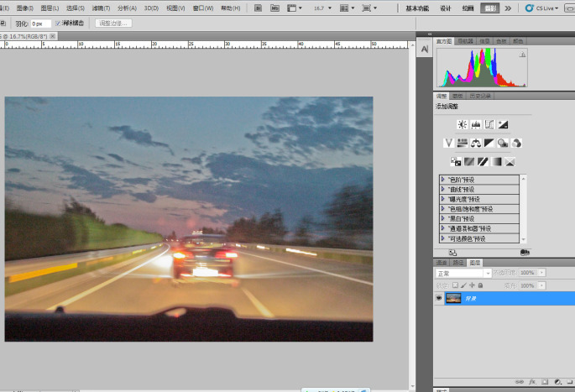Image resolution: width=575 pixels, height=392 pixels.
Task: Click the Color Balance adjustment icon
Action: pos(475,143)
